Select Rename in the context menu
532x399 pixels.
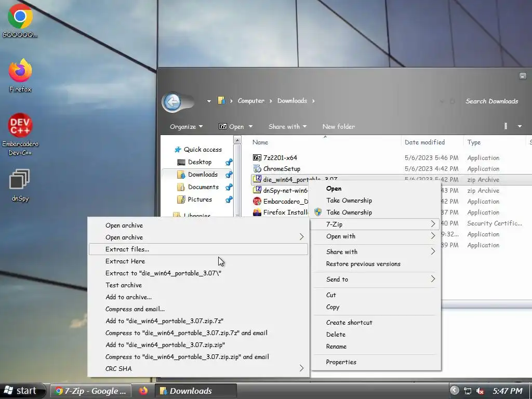pyautogui.click(x=376, y=347)
